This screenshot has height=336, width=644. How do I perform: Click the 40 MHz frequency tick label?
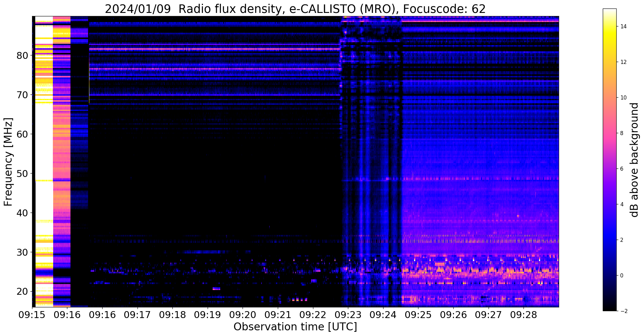coord(22,213)
